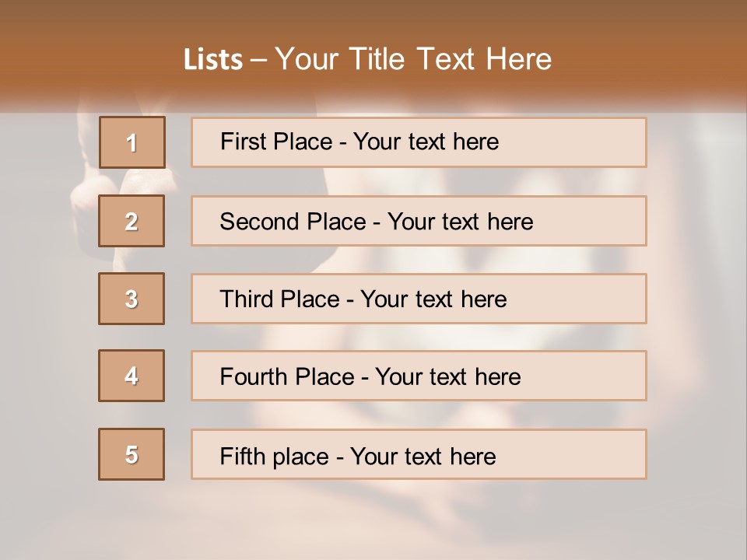This screenshot has height=560, width=747.
Task: Click the bold word Lists in title
Action: tap(212, 60)
